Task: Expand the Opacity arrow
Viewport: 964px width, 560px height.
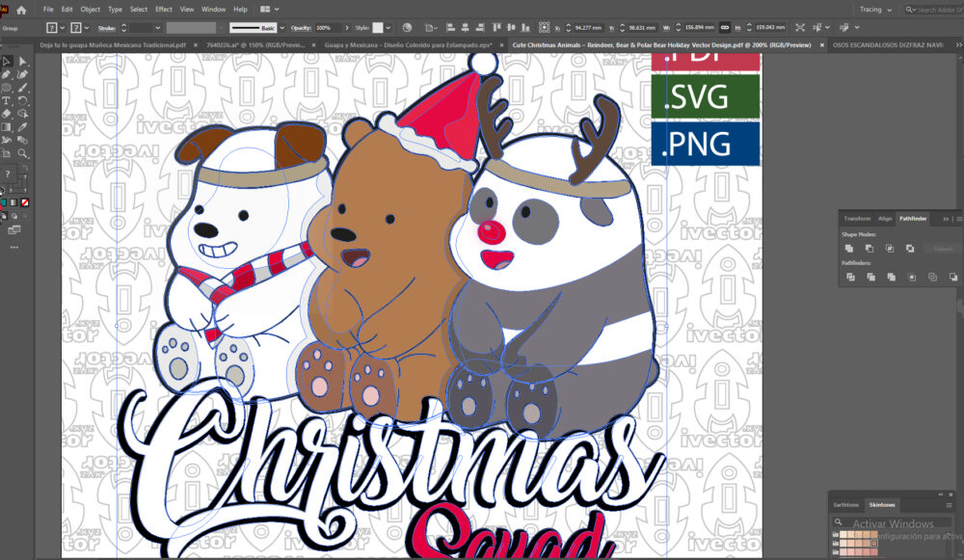Action: pyautogui.click(x=347, y=28)
